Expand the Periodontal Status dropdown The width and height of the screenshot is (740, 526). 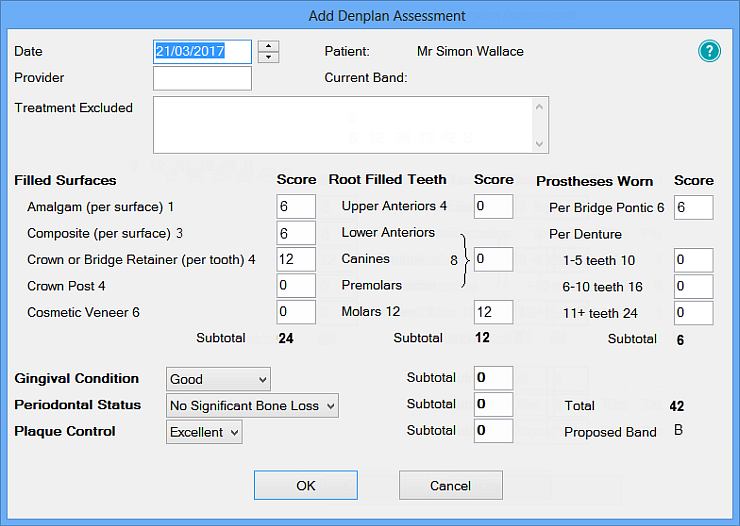coord(253,405)
